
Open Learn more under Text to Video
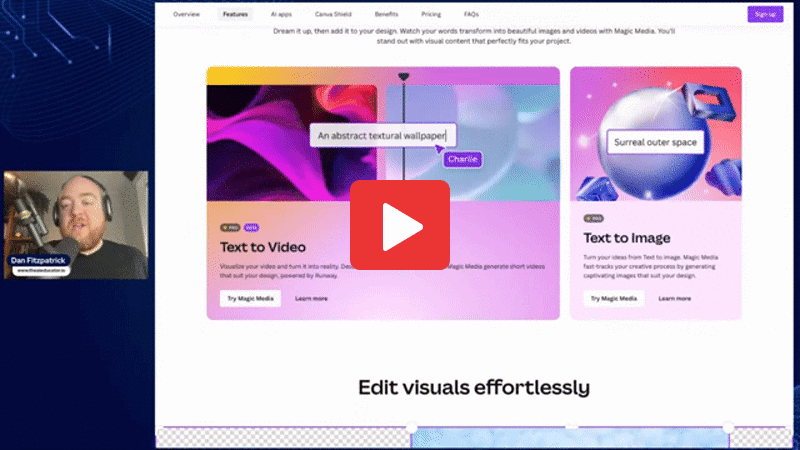[x=311, y=298]
